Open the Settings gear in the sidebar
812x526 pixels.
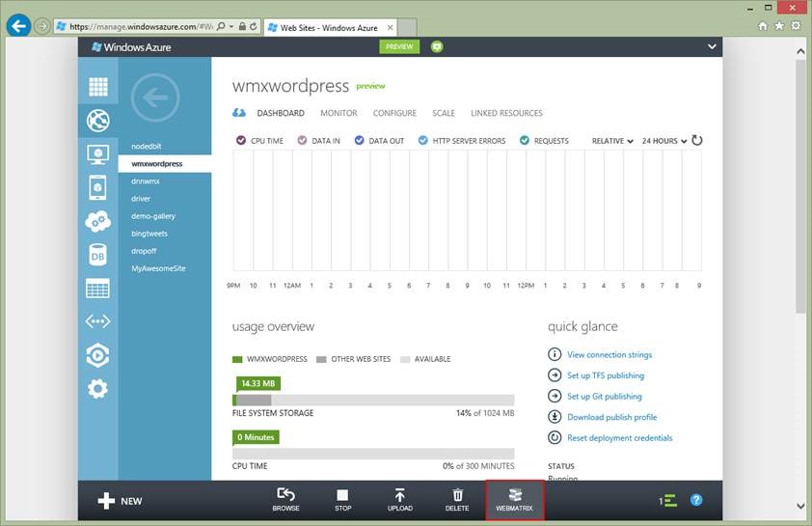click(x=97, y=389)
